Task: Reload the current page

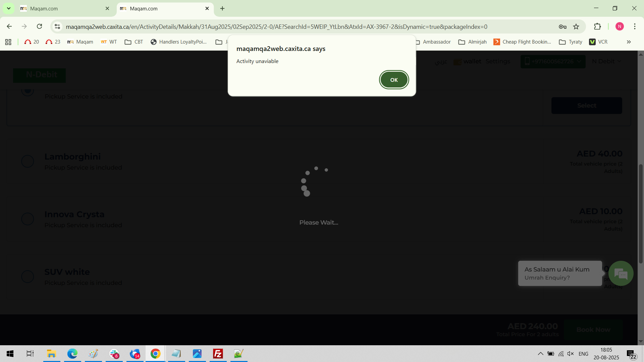Action: (40, 26)
